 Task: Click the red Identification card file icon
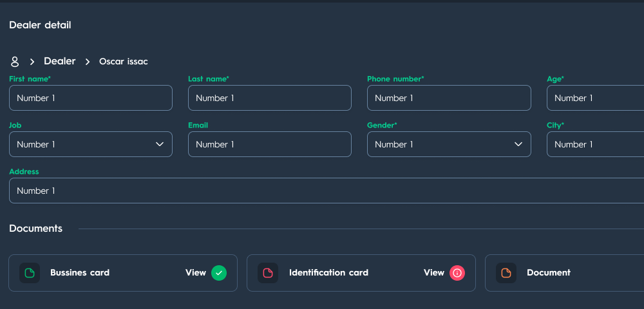(268, 273)
